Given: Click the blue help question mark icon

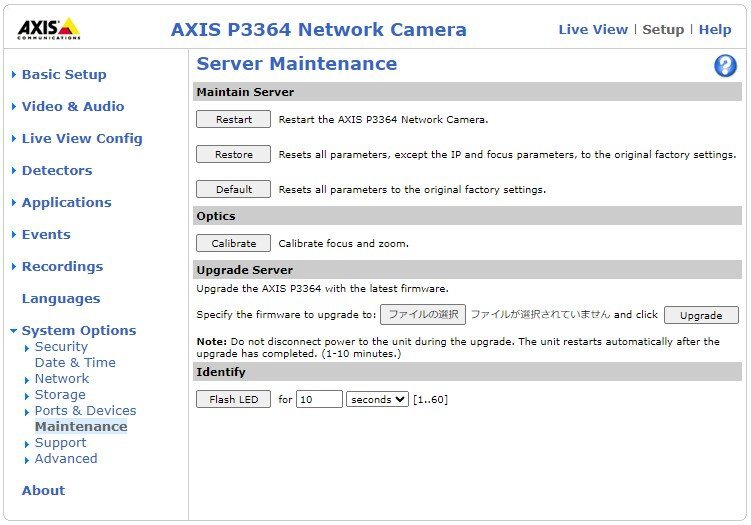Looking at the screenshot, I should tap(725, 66).
